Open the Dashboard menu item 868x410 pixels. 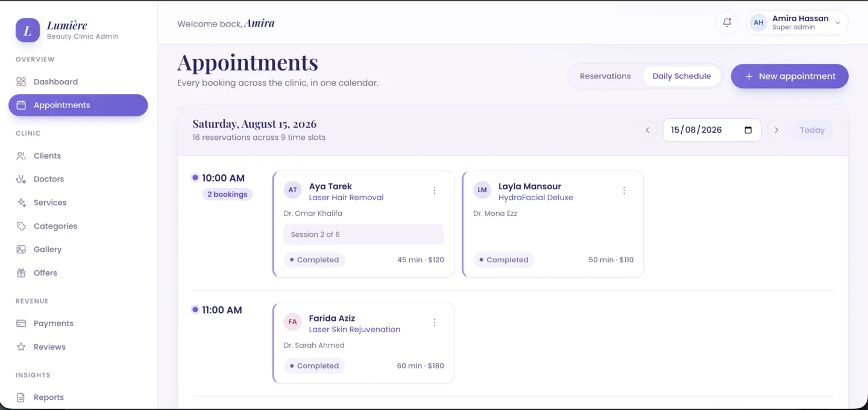(x=78, y=82)
